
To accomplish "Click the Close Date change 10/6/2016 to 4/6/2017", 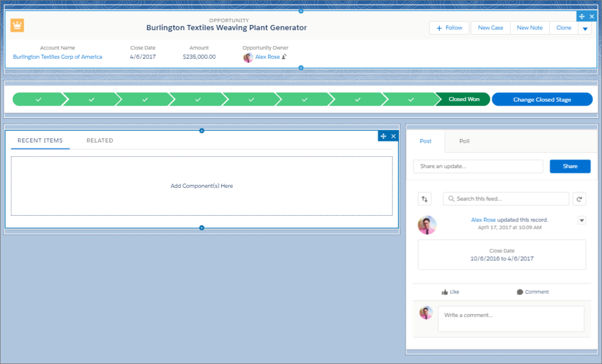I will pyautogui.click(x=502, y=258).
